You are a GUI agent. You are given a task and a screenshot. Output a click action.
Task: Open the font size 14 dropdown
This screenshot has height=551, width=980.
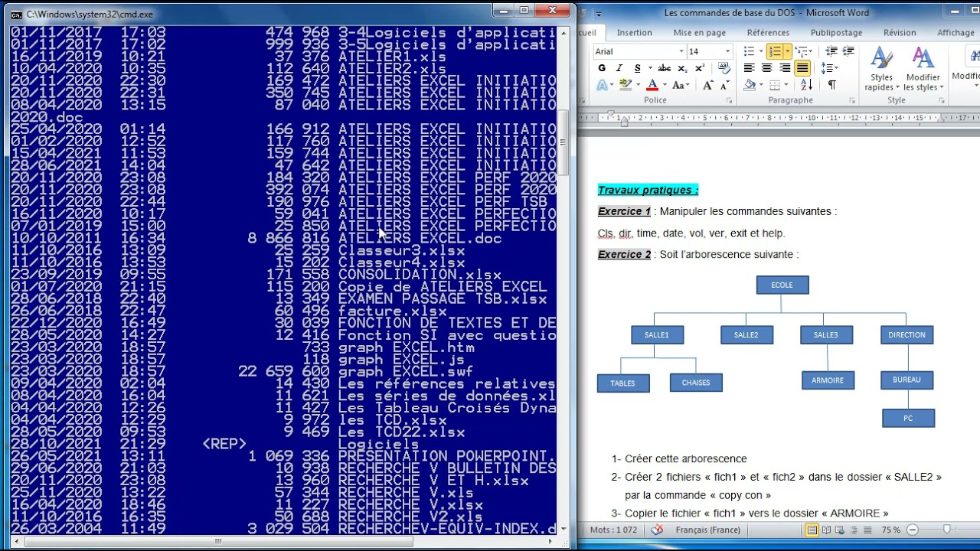pos(728,51)
